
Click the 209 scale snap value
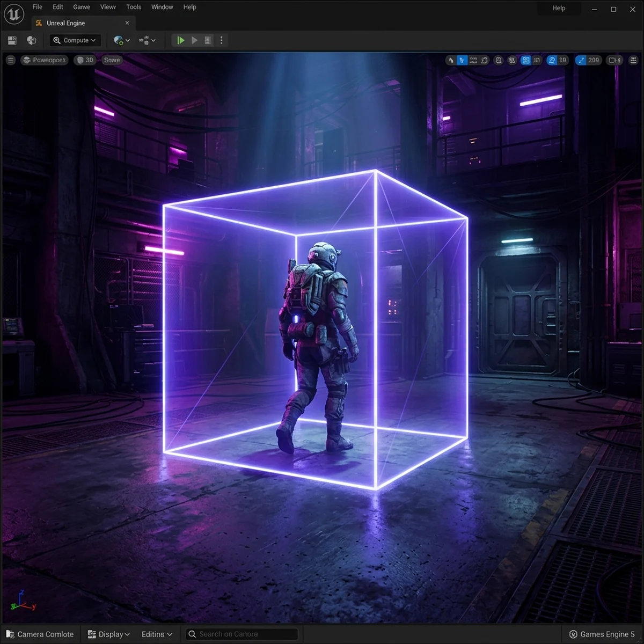(594, 60)
